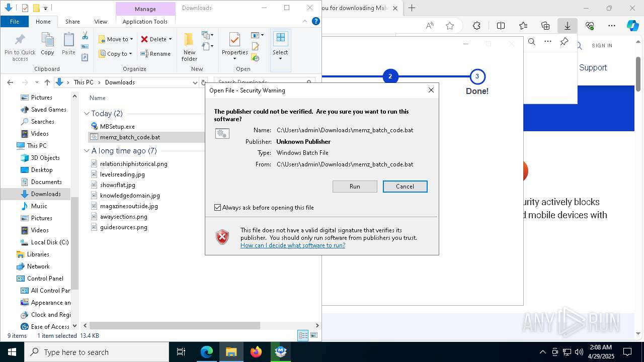Select Documents in navigation pane

point(46,182)
